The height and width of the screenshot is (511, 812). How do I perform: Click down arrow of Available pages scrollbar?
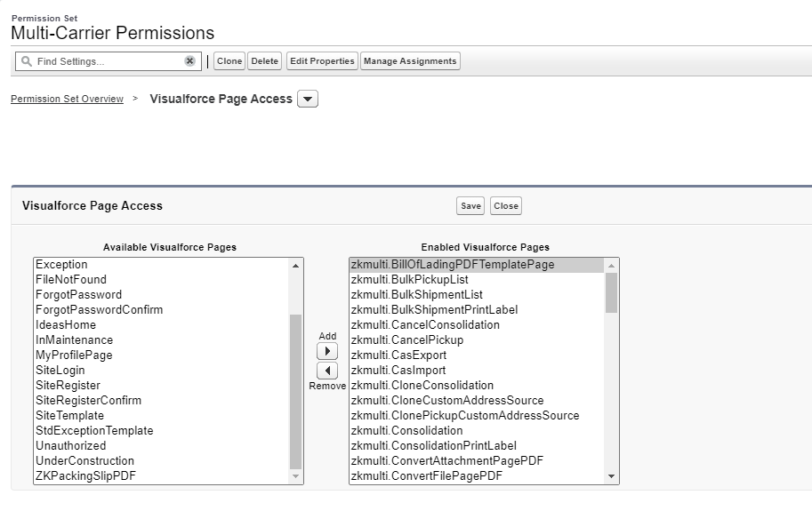tap(295, 476)
